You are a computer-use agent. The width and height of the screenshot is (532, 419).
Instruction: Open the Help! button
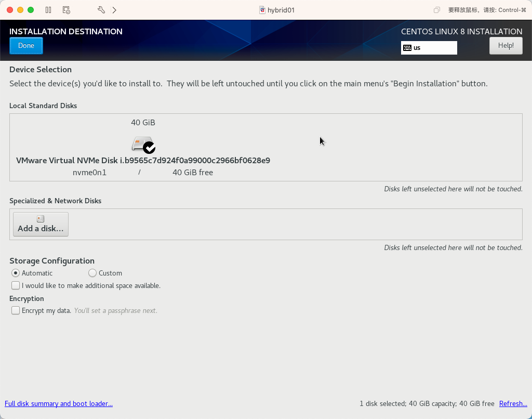click(506, 46)
